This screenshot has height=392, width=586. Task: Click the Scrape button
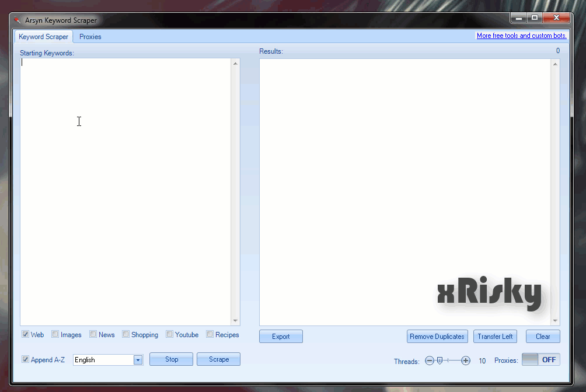click(x=218, y=359)
